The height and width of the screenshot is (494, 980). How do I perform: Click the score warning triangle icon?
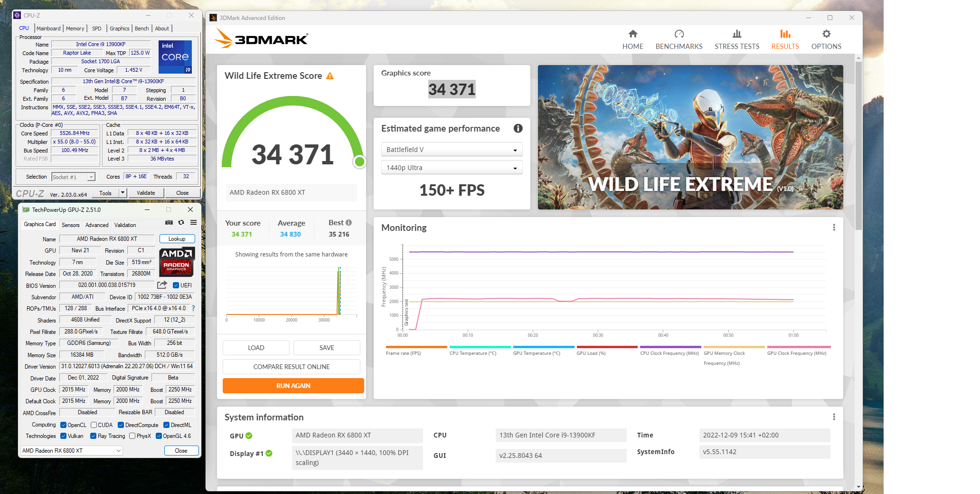click(x=330, y=76)
